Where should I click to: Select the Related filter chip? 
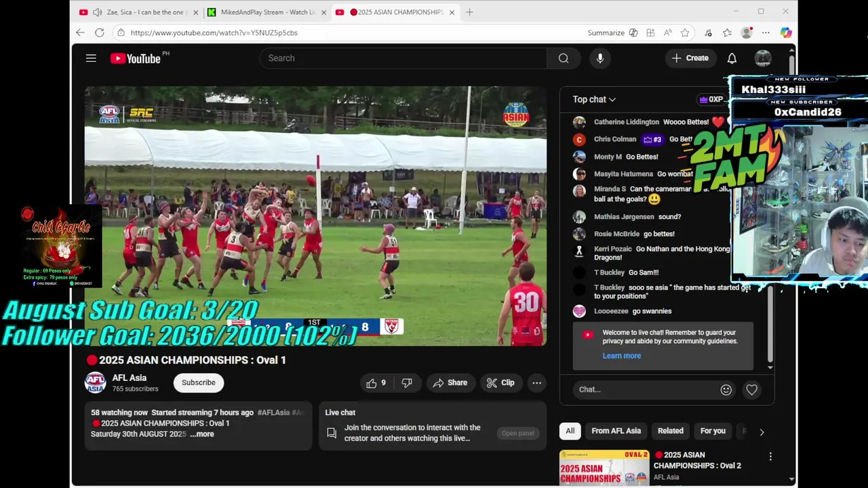[x=671, y=431]
